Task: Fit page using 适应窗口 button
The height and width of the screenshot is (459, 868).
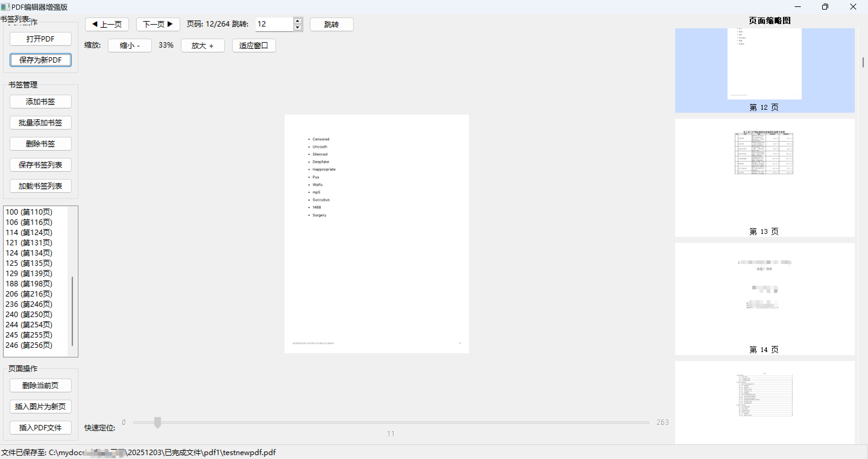Action: (x=254, y=46)
